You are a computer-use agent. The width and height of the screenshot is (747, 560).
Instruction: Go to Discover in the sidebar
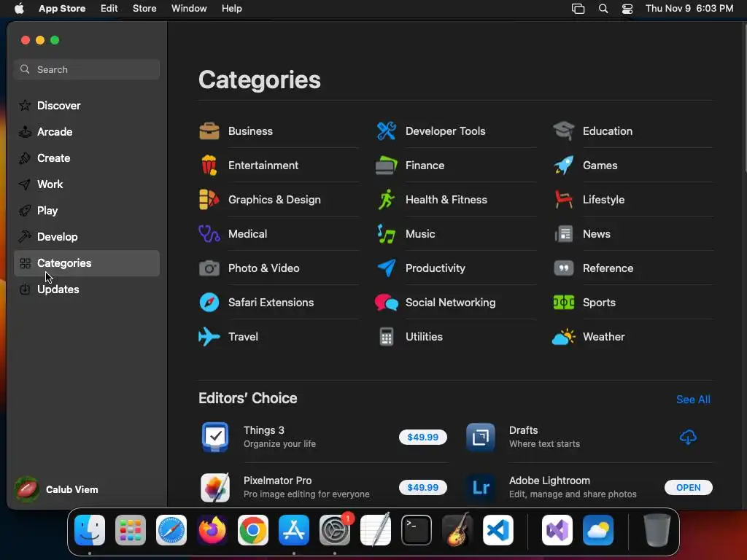tap(87, 105)
